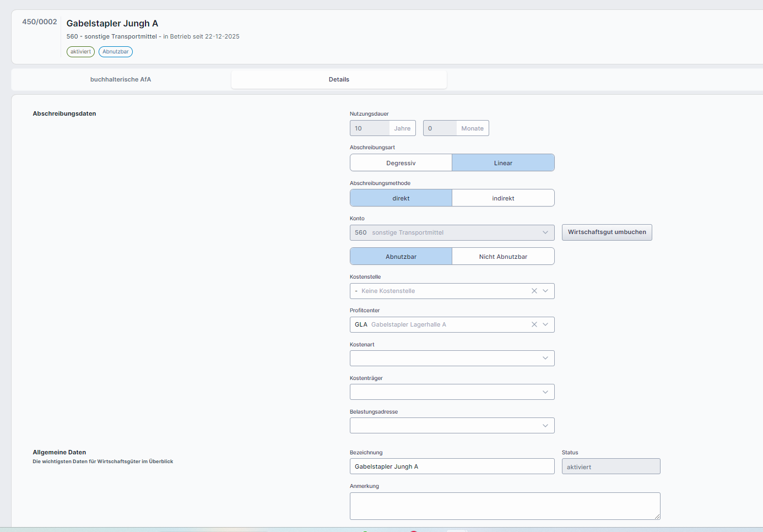Screen dimensions: 763x532
Task: Clear the Profitcenter selection with X icon
Action: [534, 324]
